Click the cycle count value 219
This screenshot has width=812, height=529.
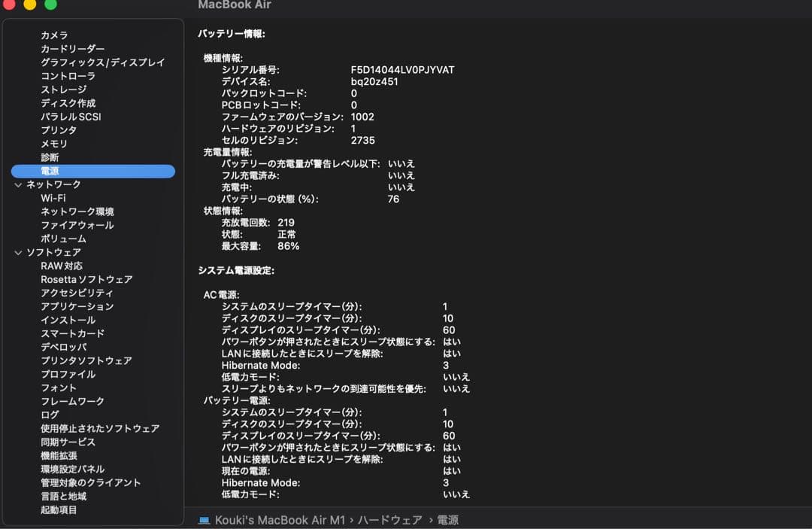(286, 223)
